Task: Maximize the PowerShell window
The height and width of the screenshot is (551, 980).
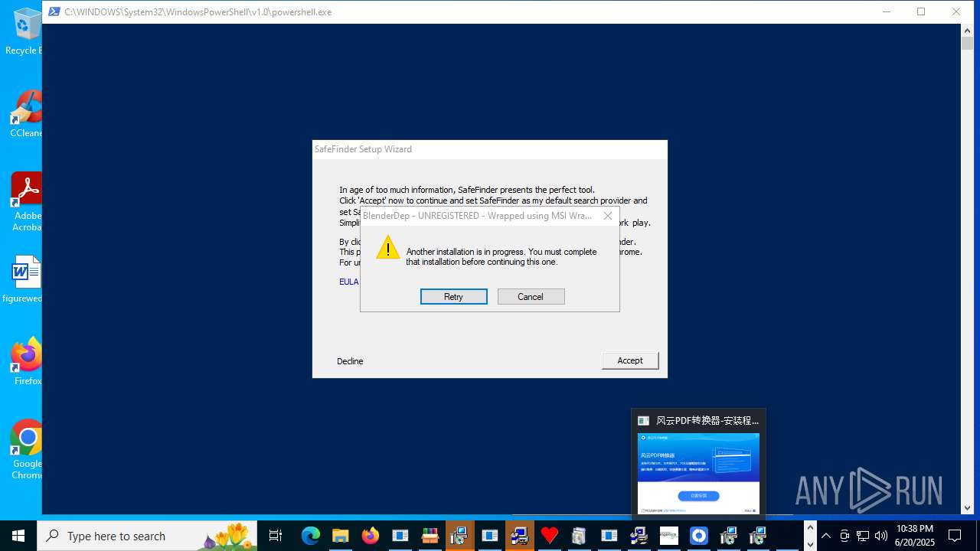Action: click(x=921, y=11)
